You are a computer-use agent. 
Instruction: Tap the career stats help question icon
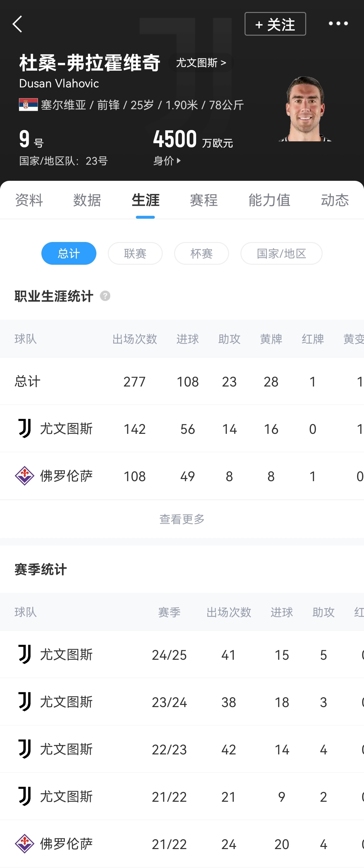[x=105, y=296]
